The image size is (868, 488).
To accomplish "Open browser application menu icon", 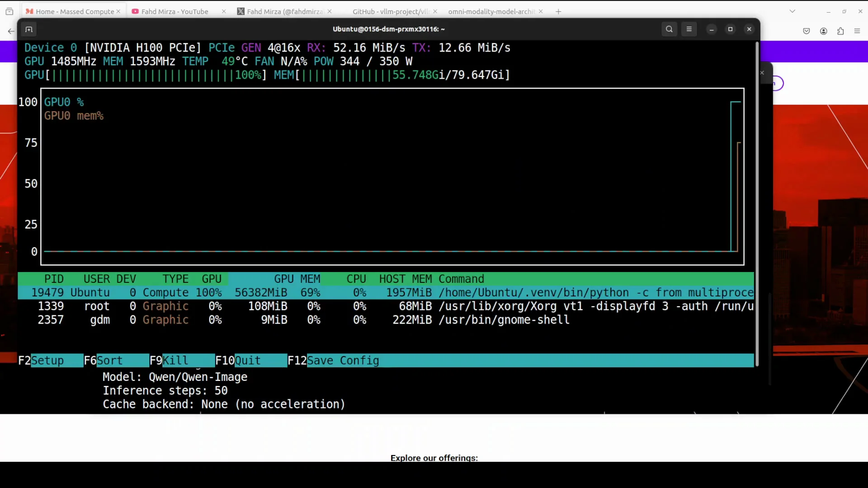I will coord(857,31).
